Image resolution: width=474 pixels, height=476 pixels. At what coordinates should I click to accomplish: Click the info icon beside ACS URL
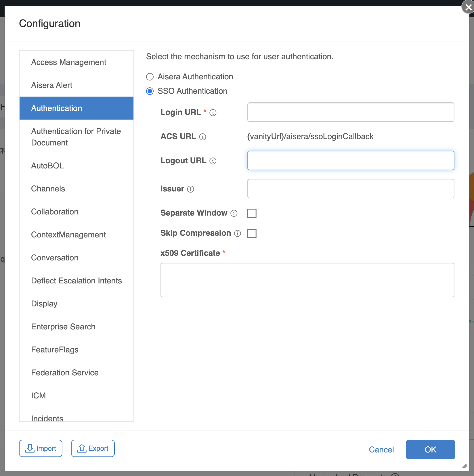[x=203, y=137]
